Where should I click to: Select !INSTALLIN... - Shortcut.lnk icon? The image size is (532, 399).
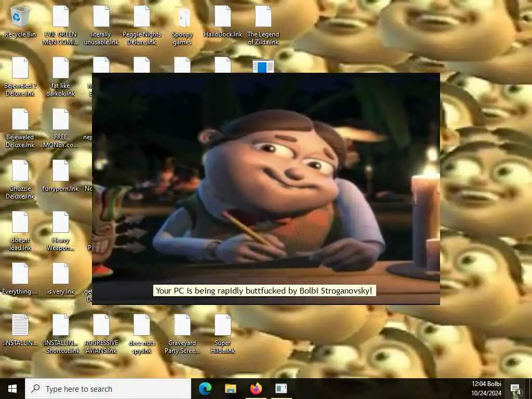60,335
